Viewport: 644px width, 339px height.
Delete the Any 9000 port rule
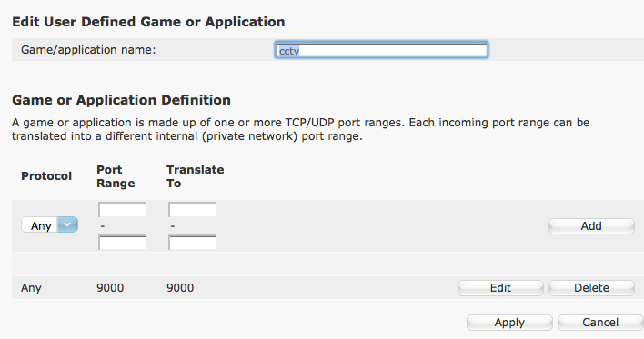[x=591, y=288]
